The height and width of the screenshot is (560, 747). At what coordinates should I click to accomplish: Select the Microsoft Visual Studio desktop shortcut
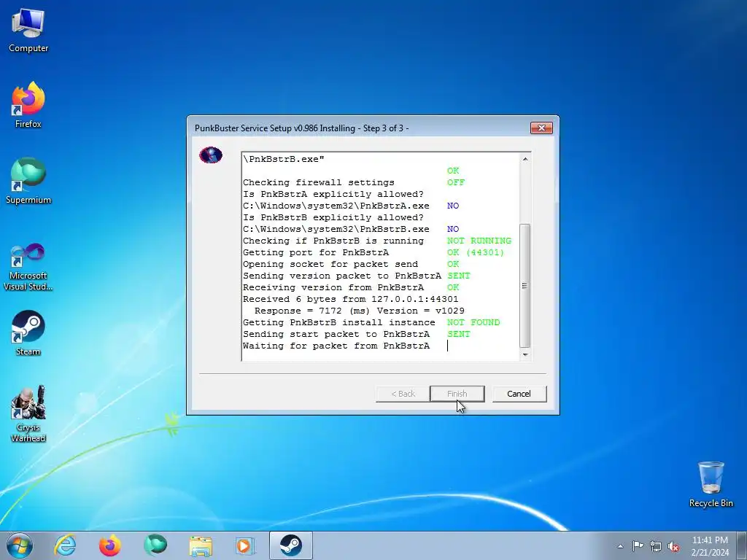click(x=28, y=267)
